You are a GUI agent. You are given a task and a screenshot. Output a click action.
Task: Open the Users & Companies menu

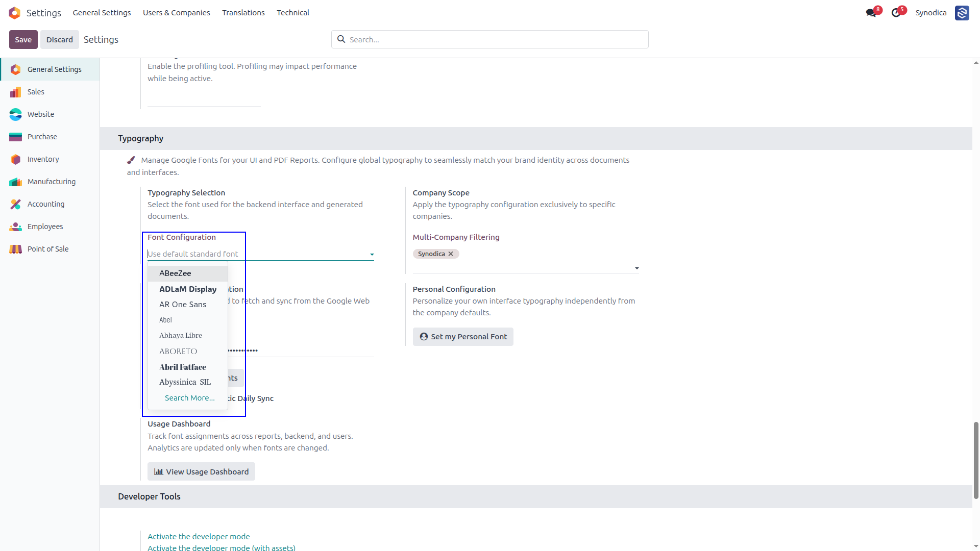(x=177, y=13)
